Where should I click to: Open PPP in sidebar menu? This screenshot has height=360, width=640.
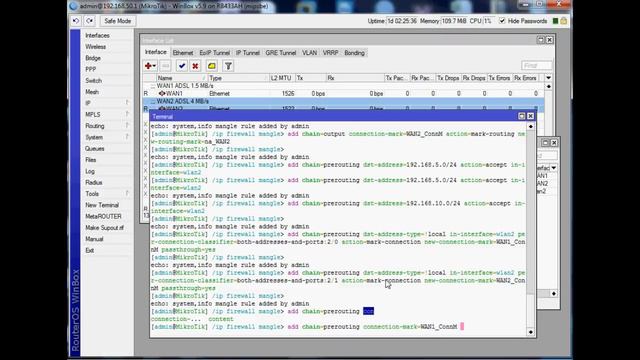[x=107, y=69]
